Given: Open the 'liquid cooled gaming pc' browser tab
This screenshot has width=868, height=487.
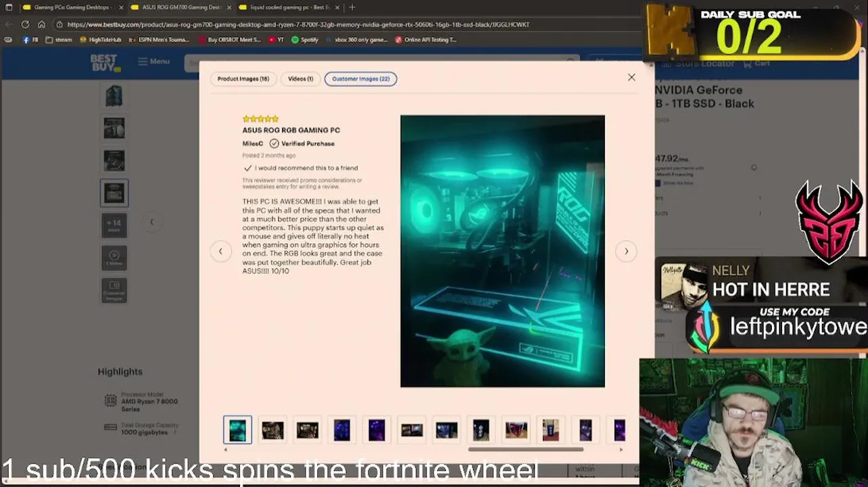Looking at the screenshot, I should (289, 7).
